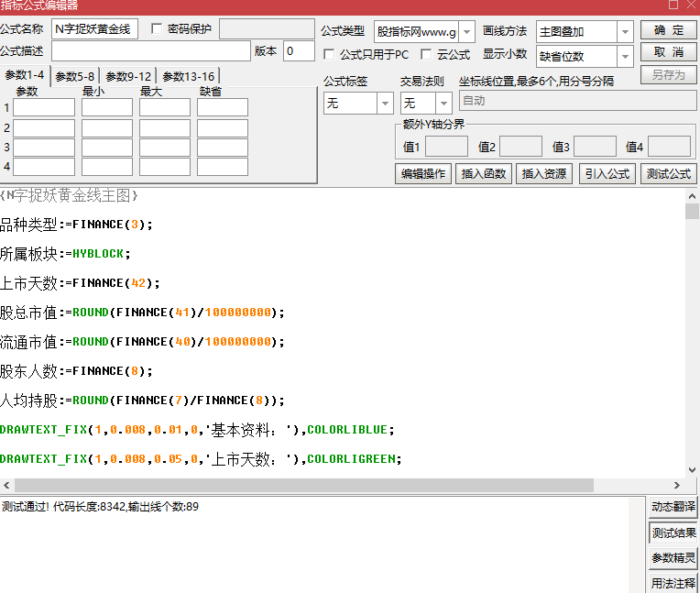Click the 坐标线位置 field showing 自动

[x=577, y=101]
